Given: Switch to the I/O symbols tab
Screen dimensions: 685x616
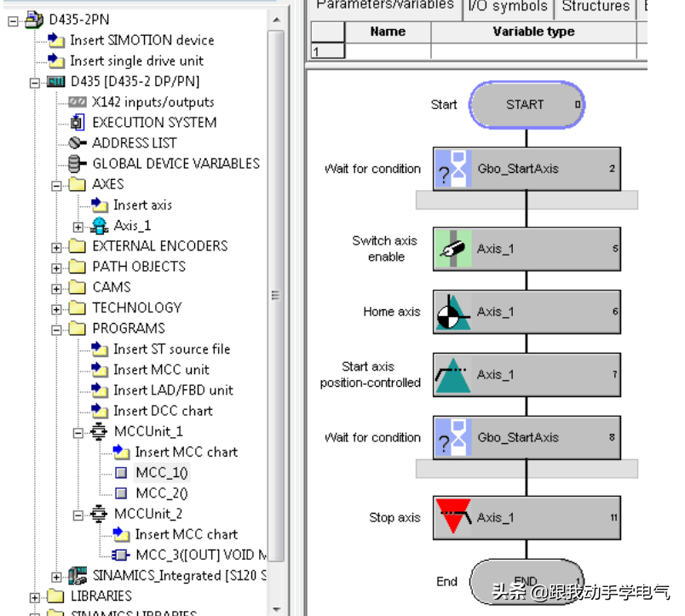Looking at the screenshot, I should pos(509,7).
